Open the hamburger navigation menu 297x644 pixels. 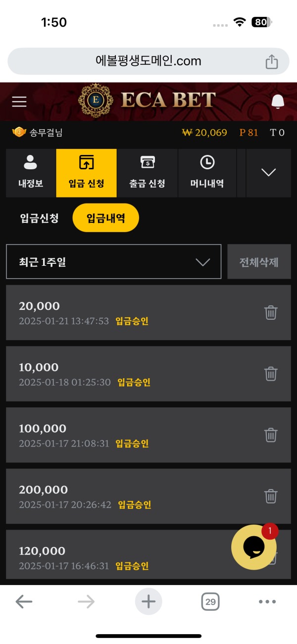click(x=19, y=101)
